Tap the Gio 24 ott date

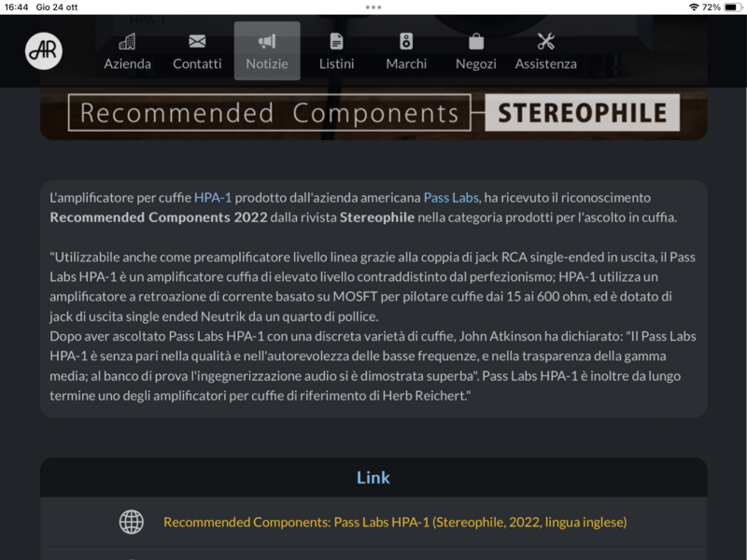pyautogui.click(x=55, y=7)
